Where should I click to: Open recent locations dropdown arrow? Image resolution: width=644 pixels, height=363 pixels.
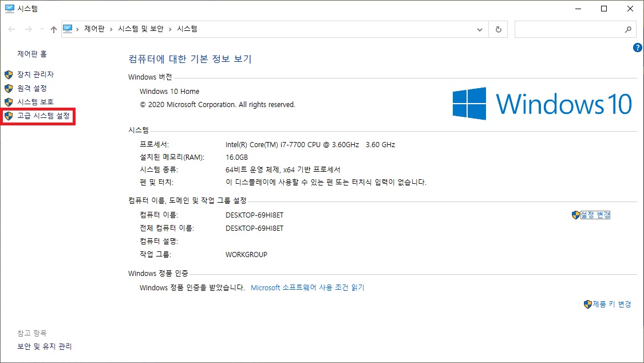(42, 29)
